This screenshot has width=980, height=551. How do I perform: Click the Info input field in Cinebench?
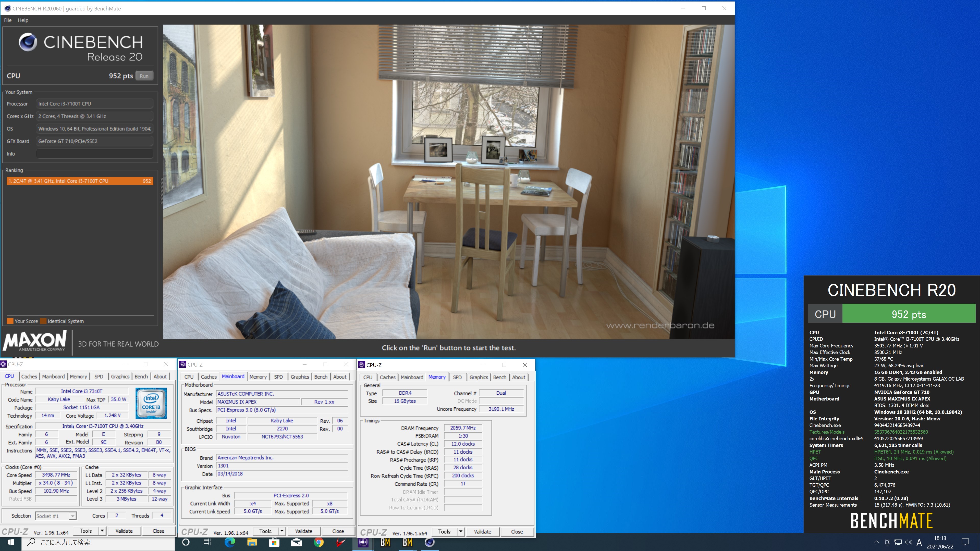(94, 154)
